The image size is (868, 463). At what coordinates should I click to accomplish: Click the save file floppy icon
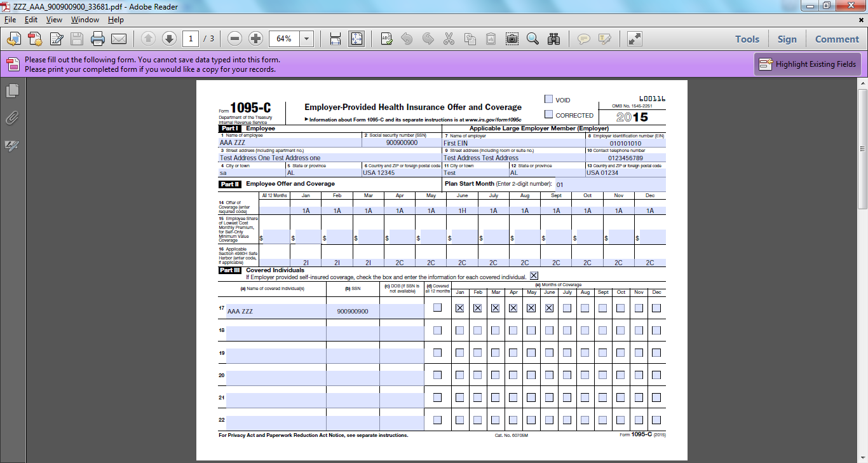pos(77,39)
